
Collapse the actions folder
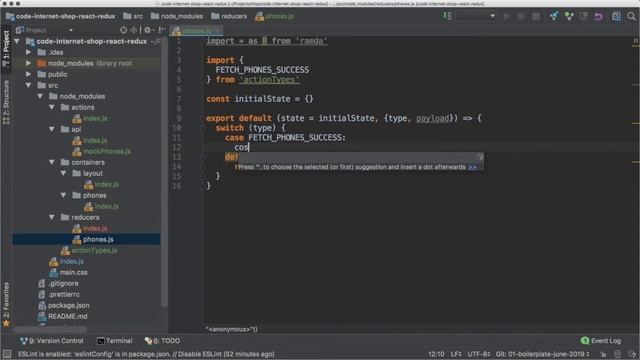point(52,107)
